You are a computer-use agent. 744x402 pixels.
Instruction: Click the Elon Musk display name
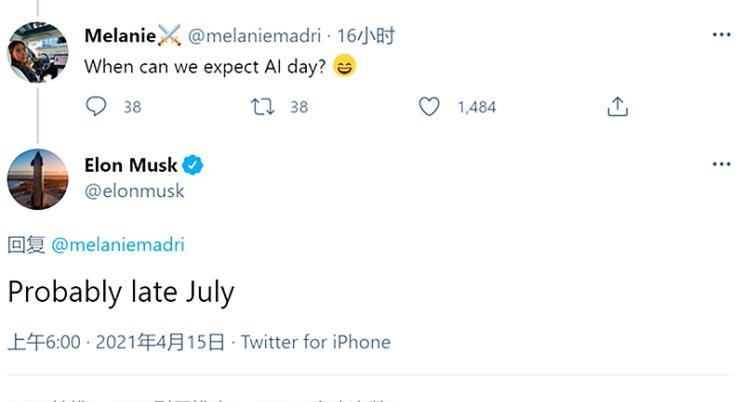[130, 165]
